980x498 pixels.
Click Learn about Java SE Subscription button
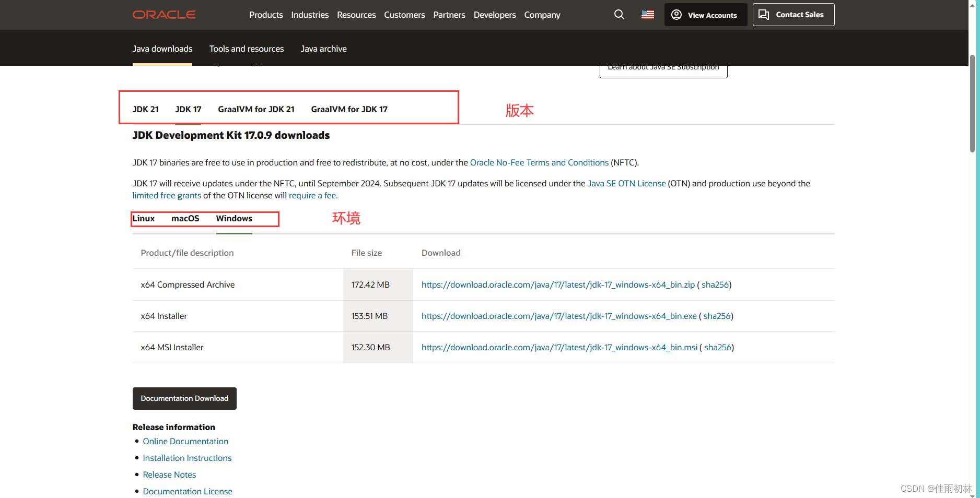click(663, 71)
